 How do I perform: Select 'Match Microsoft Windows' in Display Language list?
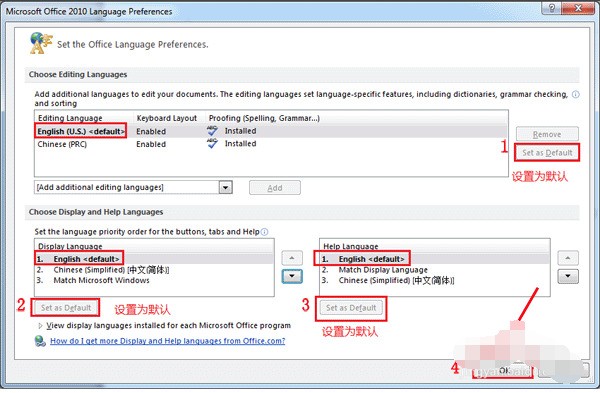[x=155, y=280]
